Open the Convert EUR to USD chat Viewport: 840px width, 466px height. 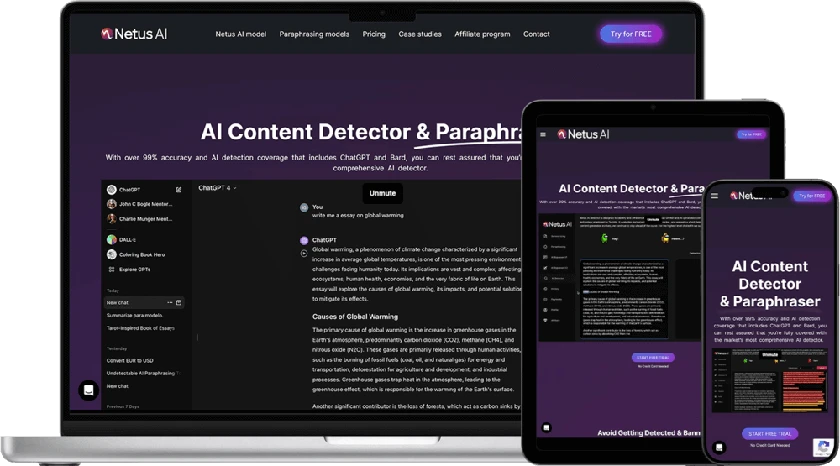click(x=130, y=360)
